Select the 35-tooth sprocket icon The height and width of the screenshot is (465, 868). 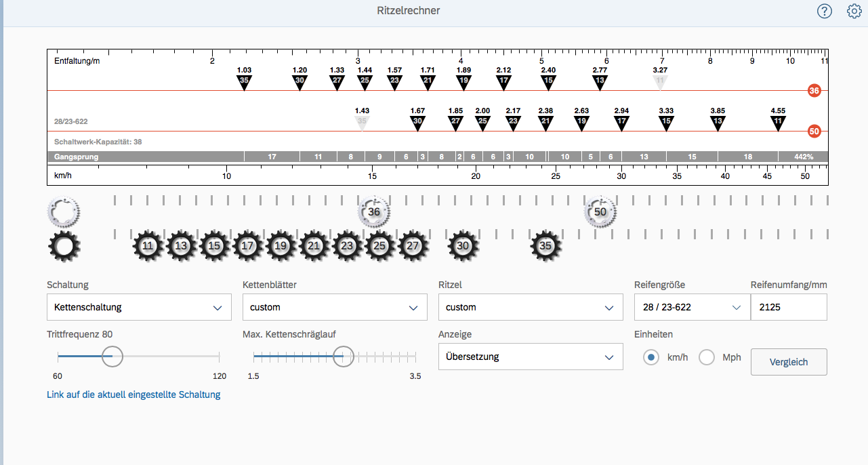point(545,246)
